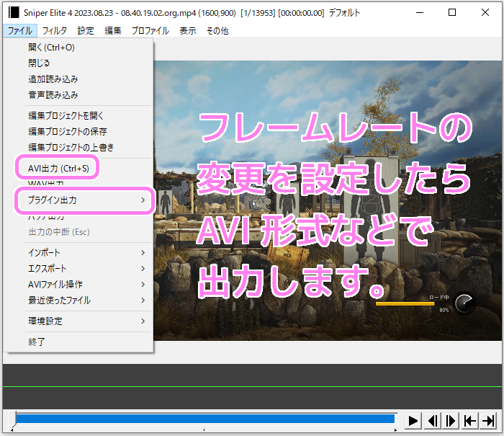
Task: Open the その他 menu
Action: (217, 30)
